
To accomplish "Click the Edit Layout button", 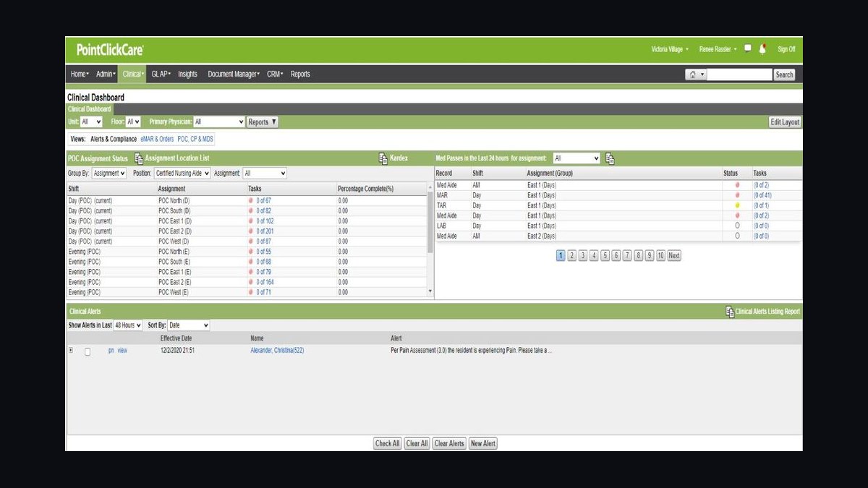I will [x=785, y=122].
